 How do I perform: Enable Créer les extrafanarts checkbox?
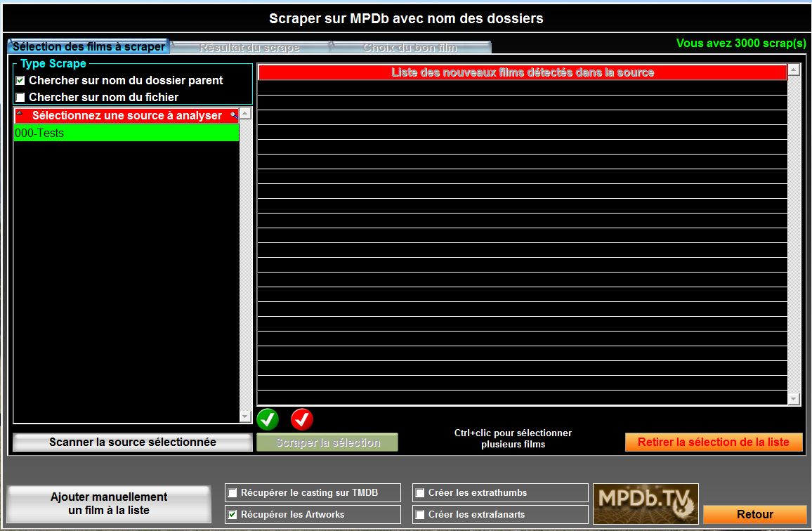coord(420,514)
